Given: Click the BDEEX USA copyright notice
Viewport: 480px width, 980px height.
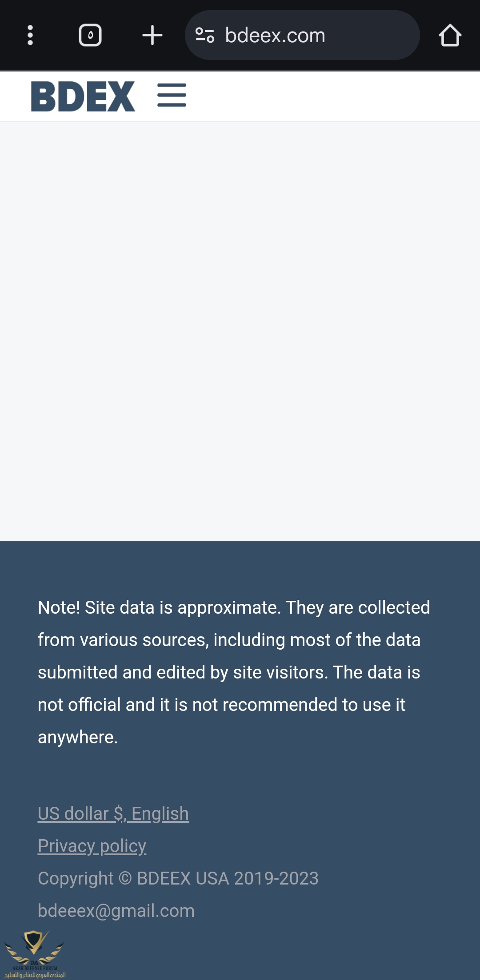Looking at the screenshot, I should pos(178,878).
